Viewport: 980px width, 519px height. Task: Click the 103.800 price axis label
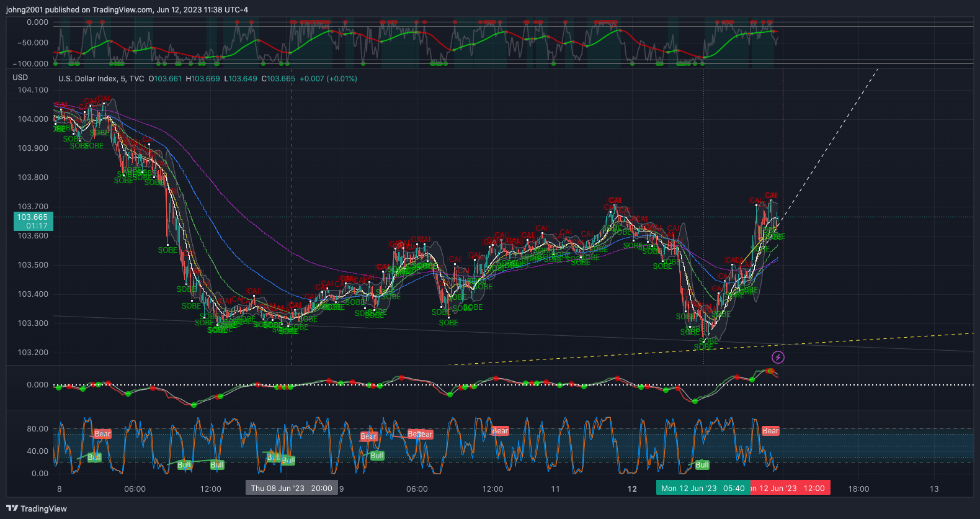[33, 178]
